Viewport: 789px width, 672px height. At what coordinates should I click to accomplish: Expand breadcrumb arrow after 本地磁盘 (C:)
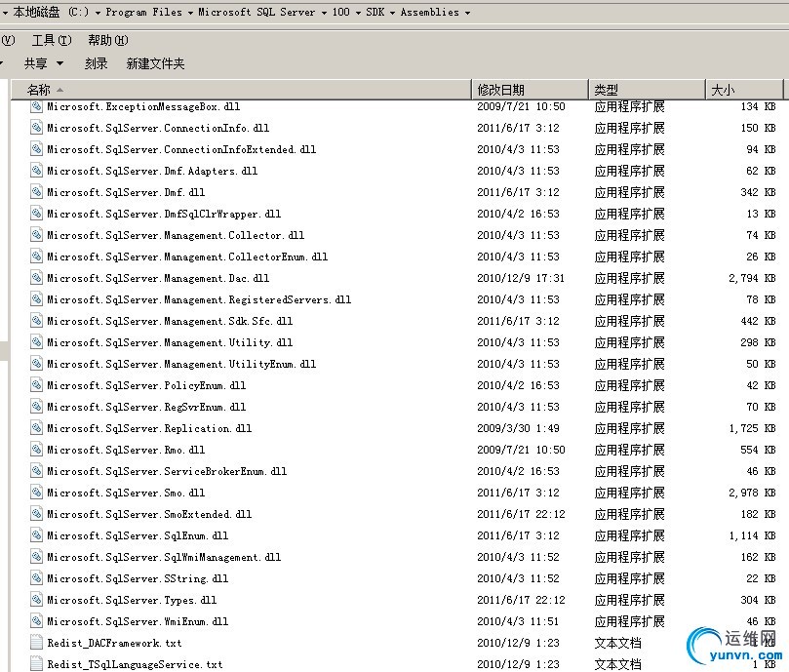98,13
